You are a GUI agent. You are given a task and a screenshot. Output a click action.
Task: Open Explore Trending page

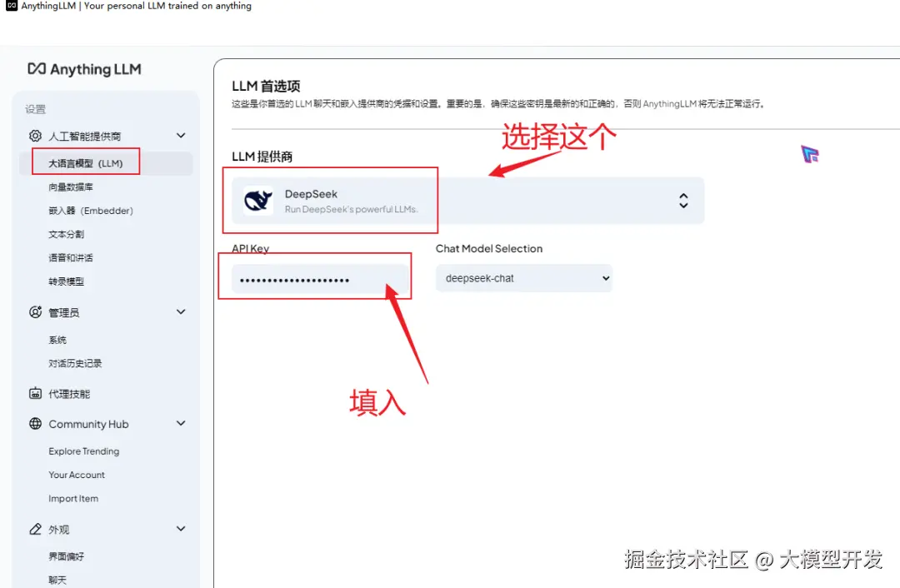click(x=84, y=451)
